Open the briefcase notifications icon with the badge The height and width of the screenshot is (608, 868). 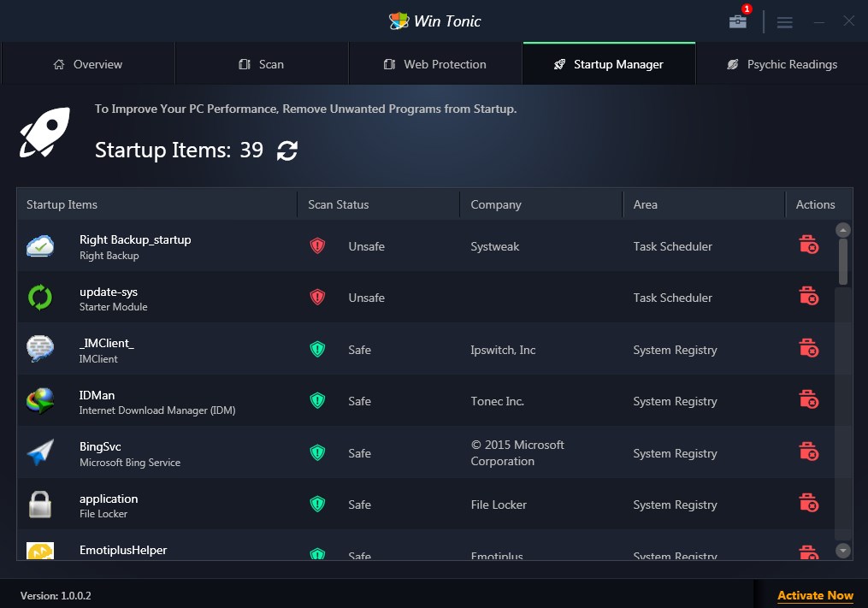tap(737, 21)
